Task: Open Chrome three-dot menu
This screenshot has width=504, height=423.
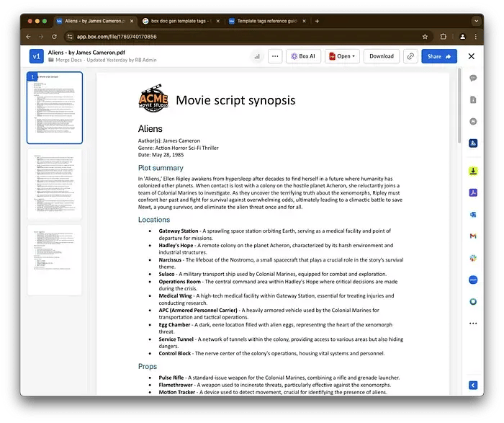Action: point(476,37)
